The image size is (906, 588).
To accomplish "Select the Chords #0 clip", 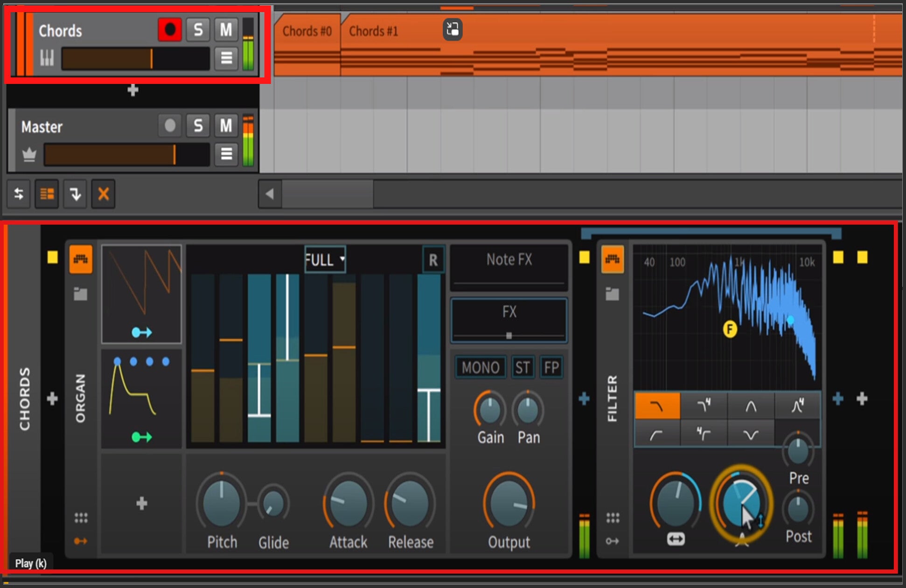I will (307, 31).
